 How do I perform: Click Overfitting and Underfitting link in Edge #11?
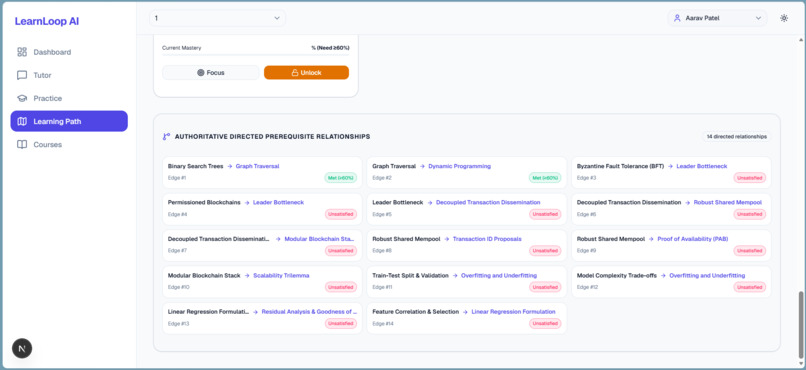(499, 275)
